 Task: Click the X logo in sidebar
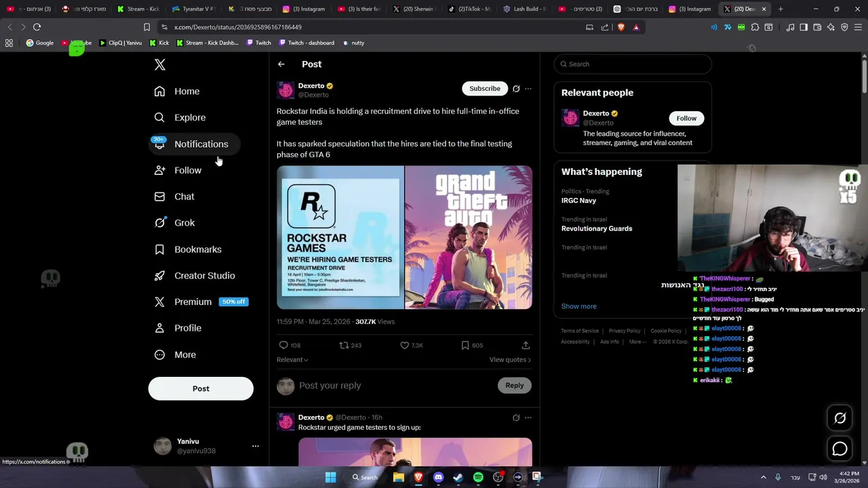[160, 64]
